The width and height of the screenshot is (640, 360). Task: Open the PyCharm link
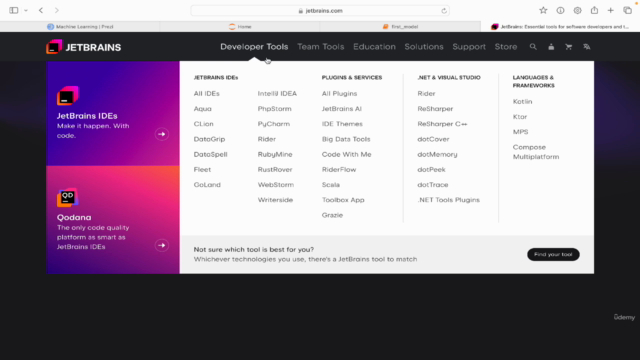point(274,124)
